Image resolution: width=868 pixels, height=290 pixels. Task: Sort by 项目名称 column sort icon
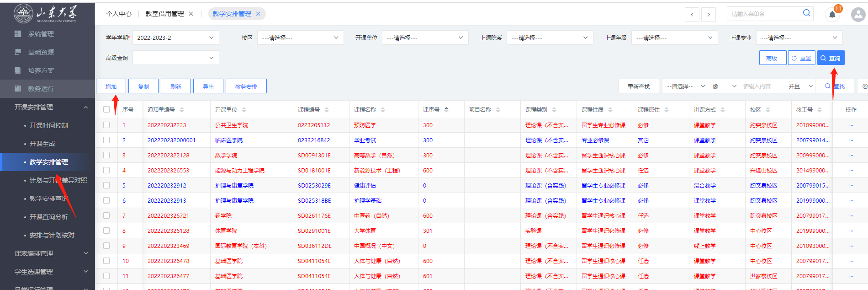click(498, 110)
